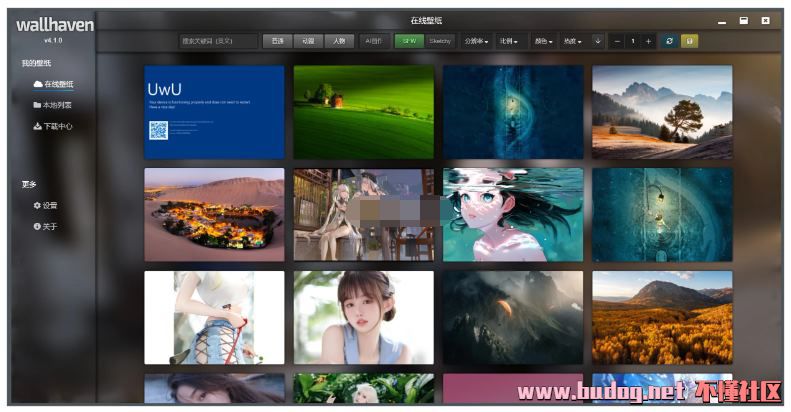
Task: Open the golden autumn forest mountain wallpaper
Action: [662, 318]
